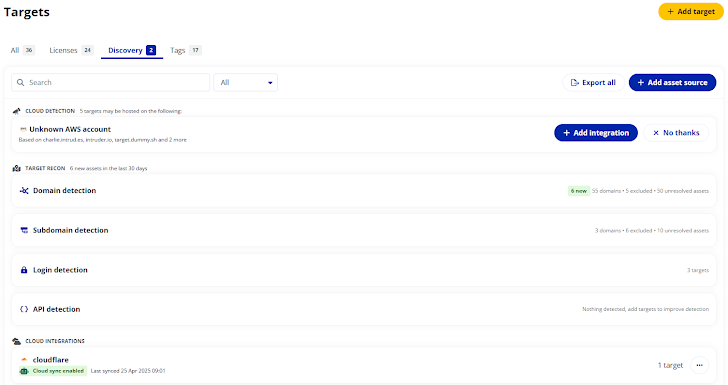Switch to the Licenses tab
Screen dimensions: 728x385
[71, 50]
